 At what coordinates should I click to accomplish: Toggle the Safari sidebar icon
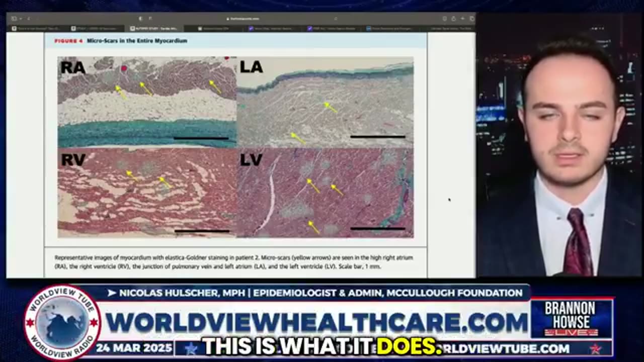tap(14, 19)
